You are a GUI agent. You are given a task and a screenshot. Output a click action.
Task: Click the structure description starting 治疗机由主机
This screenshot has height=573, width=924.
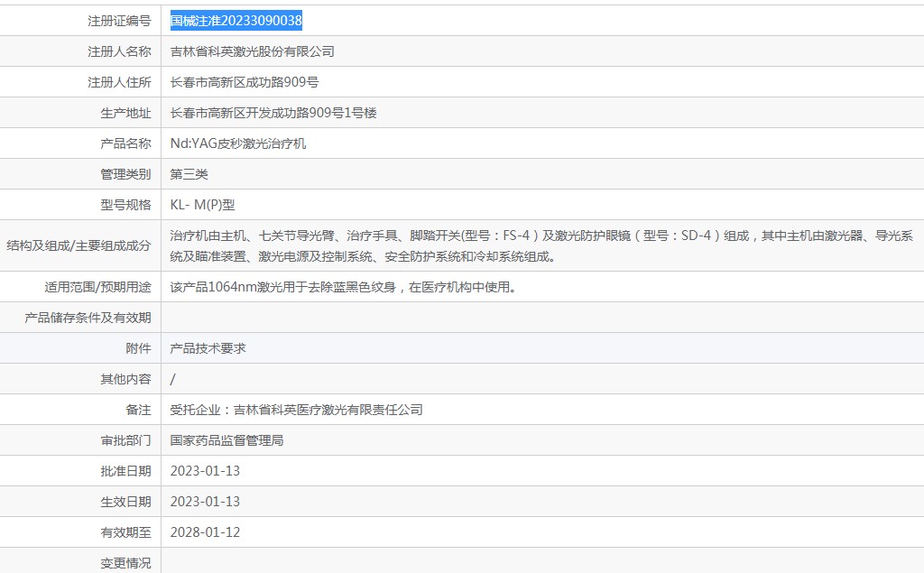tap(541, 245)
